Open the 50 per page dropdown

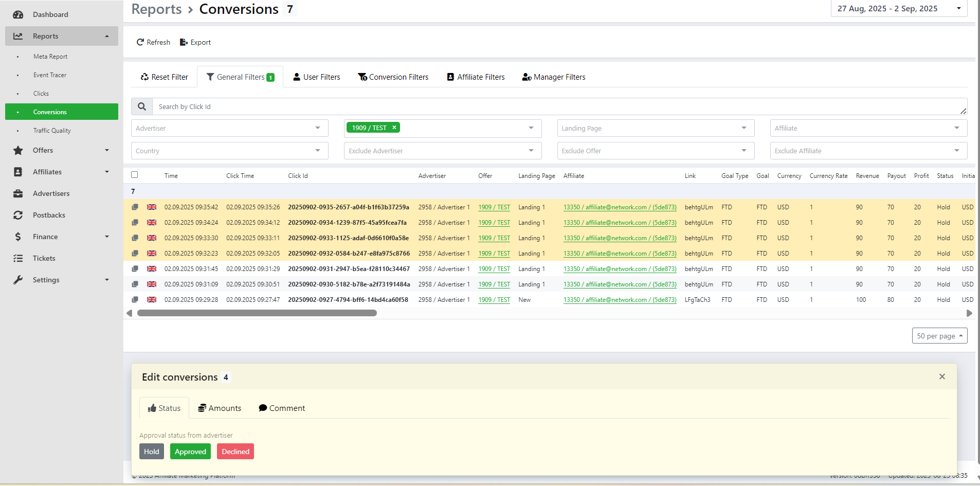[x=939, y=336]
